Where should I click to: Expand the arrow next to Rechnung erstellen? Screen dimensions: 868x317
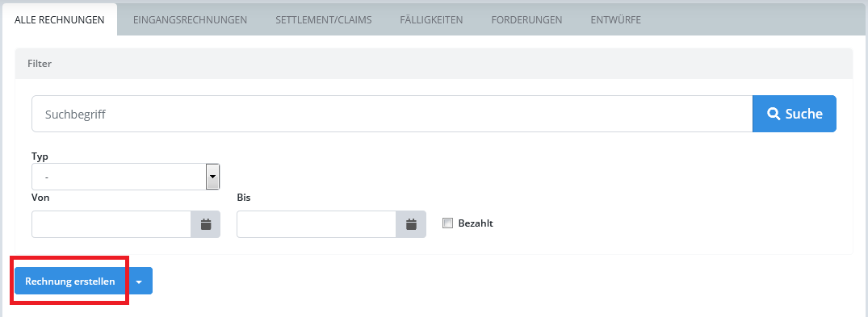pyautogui.click(x=139, y=282)
